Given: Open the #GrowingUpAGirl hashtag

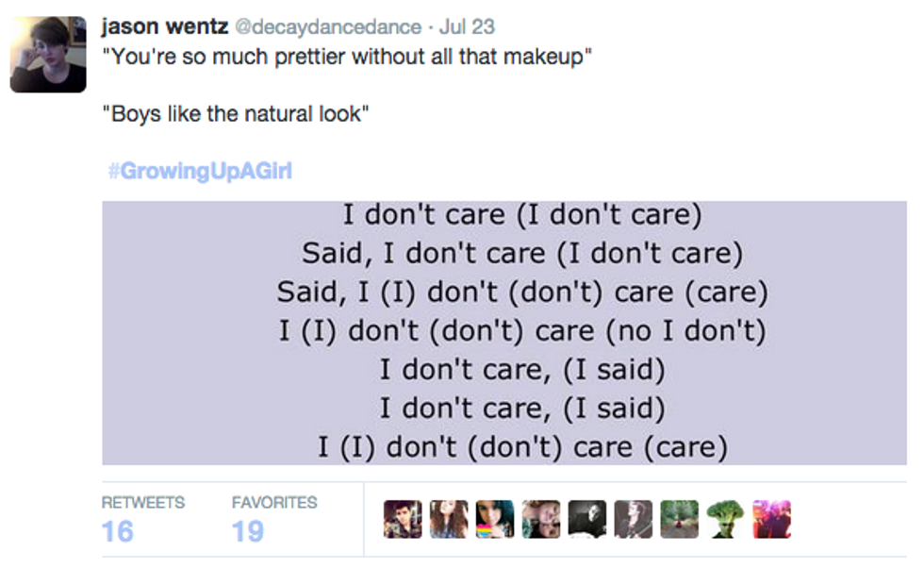Looking at the screenshot, I should [x=200, y=171].
